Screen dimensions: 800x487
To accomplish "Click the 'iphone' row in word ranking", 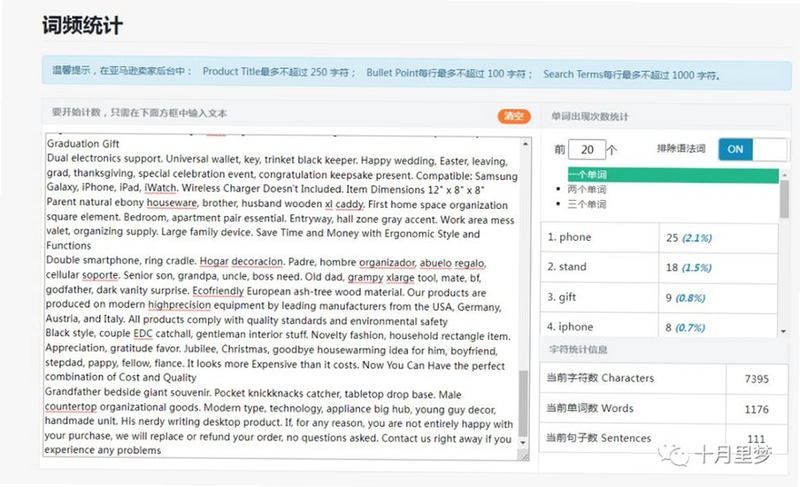I will pyautogui.click(x=659, y=326).
